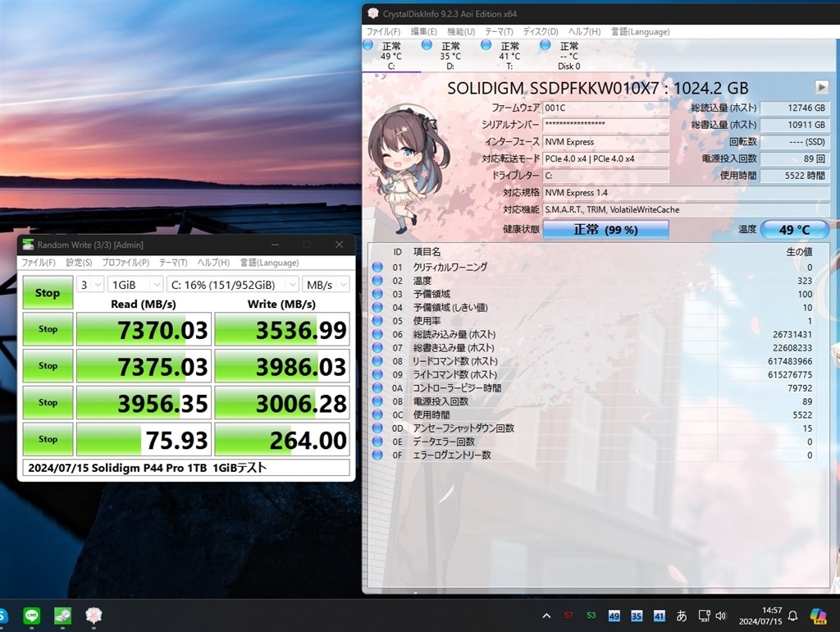Open unit dropdown showing MB/s

(326, 285)
